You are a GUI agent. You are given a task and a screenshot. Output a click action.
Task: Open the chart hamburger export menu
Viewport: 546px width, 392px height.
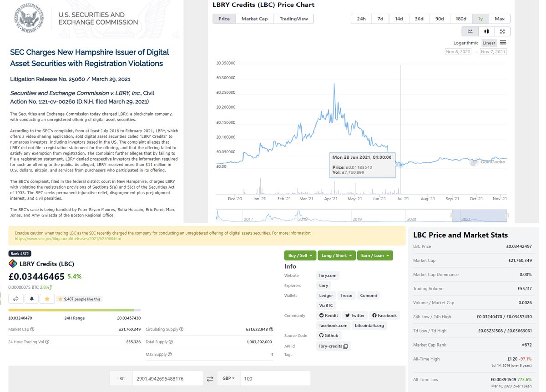point(503,43)
